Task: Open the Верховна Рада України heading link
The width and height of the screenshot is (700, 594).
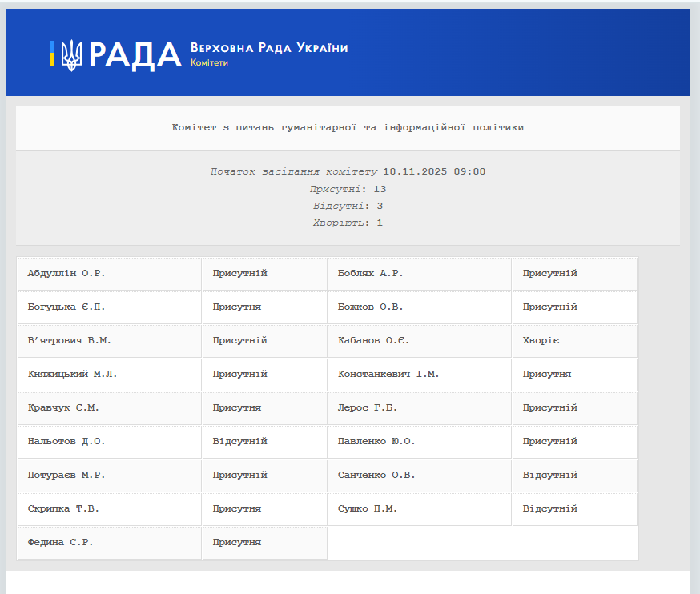Action: coord(269,48)
